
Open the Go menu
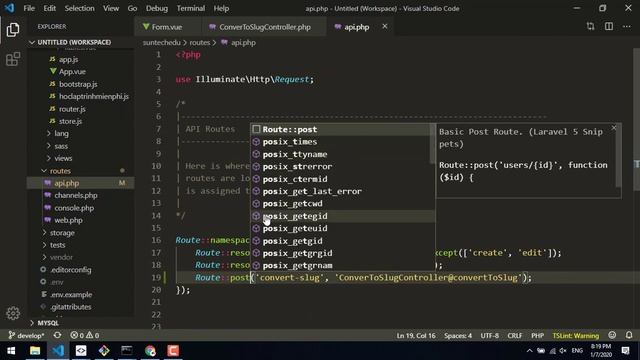[132, 8]
